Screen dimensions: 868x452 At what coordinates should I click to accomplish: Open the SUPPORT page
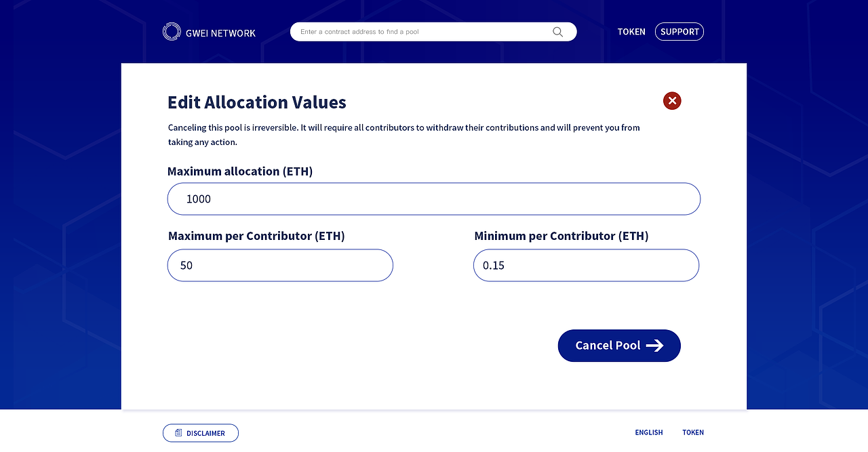click(x=679, y=32)
